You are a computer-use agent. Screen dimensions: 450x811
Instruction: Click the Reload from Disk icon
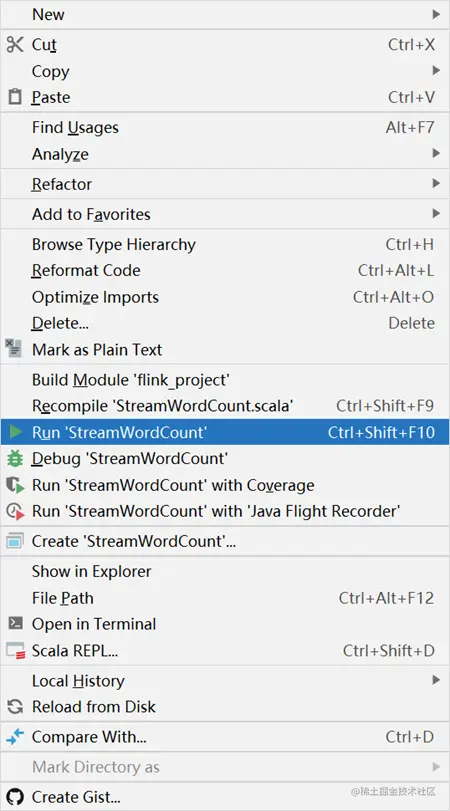coord(16,707)
